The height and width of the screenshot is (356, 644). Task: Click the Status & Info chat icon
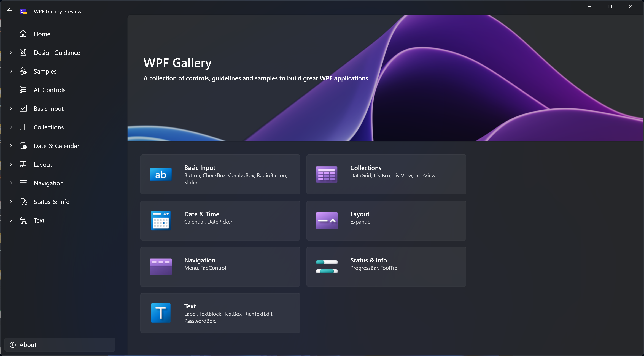click(23, 202)
